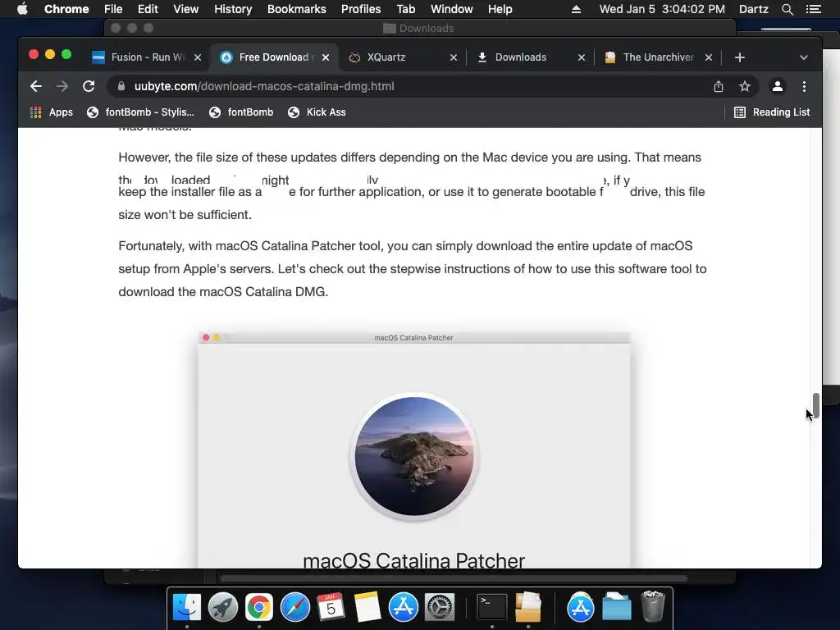Open Calendar from the Dock
This screenshot has width=840, height=630.
pos(331,607)
